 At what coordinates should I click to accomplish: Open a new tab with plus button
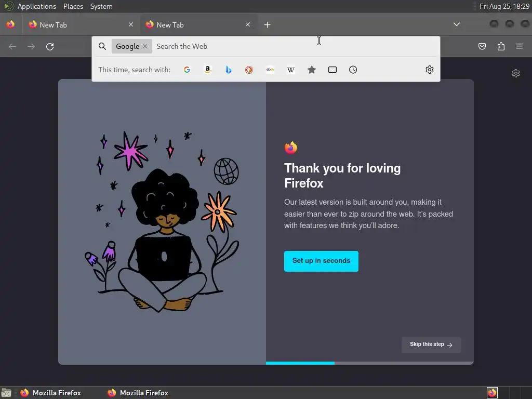pos(268,25)
